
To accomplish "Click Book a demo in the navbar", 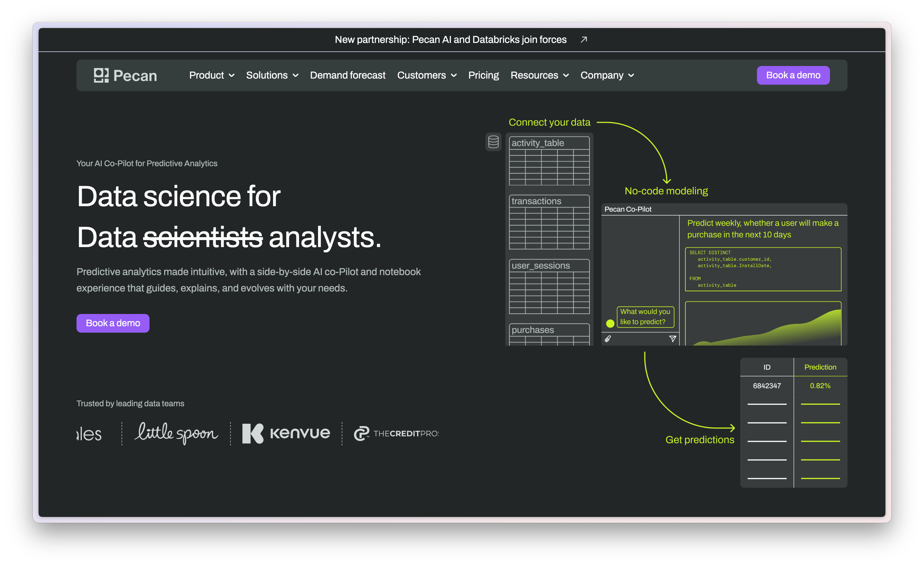I will [793, 75].
